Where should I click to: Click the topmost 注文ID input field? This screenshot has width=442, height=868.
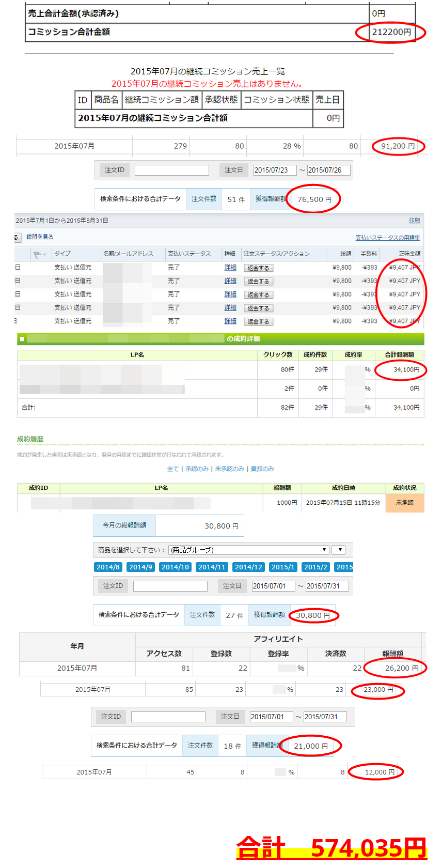click(x=171, y=170)
